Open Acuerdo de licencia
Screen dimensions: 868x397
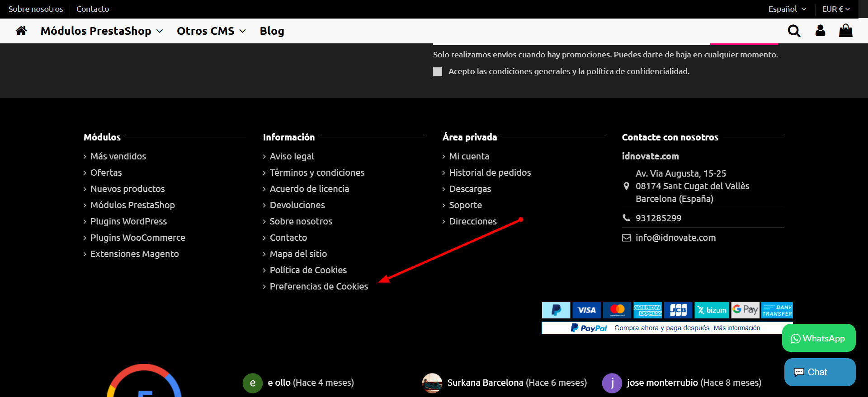(309, 189)
